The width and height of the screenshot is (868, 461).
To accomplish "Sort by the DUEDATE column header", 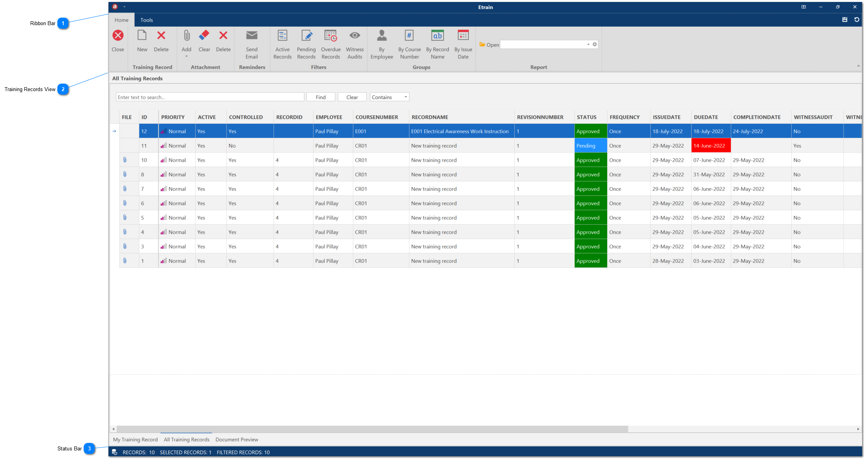I will coord(710,117).
